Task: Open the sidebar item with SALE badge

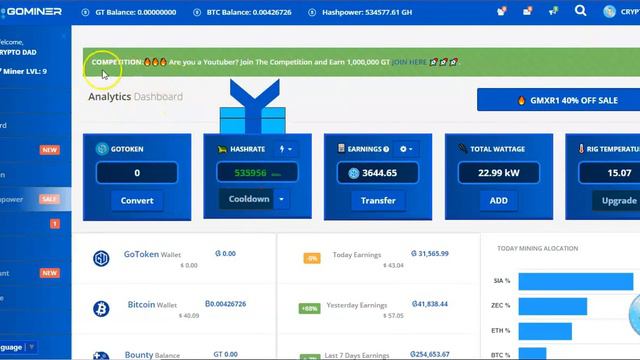Action: [x=36, y=199]
